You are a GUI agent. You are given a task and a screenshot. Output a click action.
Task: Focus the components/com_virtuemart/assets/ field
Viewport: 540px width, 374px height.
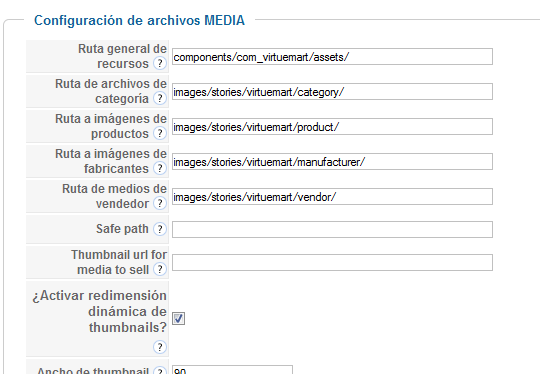tap(332, 56)
